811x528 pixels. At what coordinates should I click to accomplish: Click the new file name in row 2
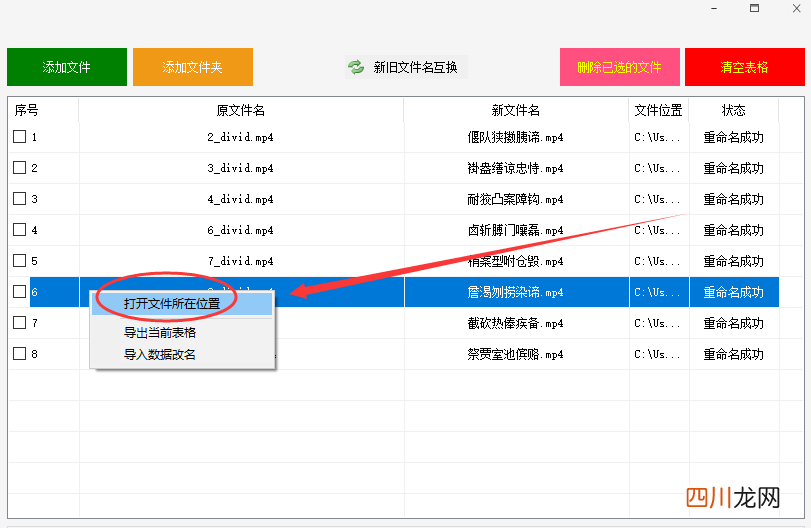point(516,168)
